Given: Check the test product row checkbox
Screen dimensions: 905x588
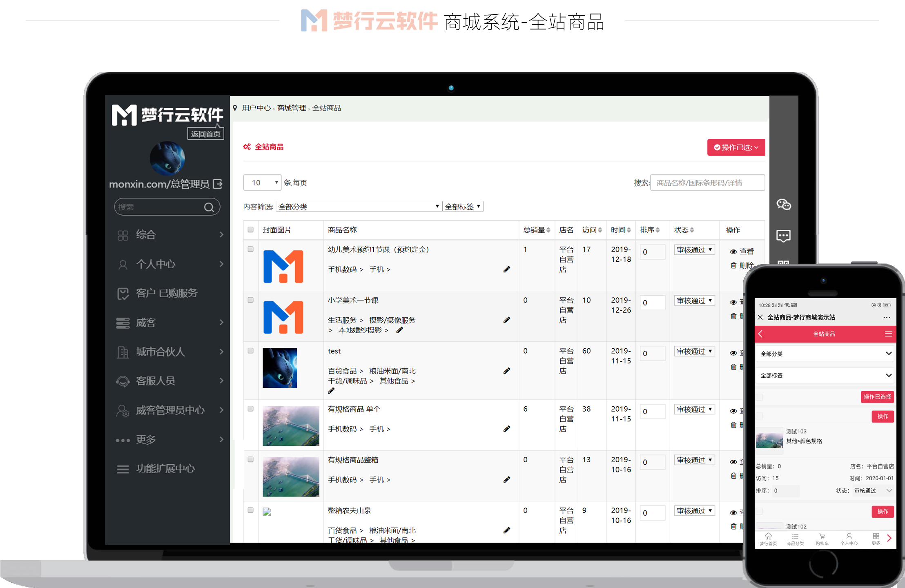Looking at the screenshot, I should (250, 350).
